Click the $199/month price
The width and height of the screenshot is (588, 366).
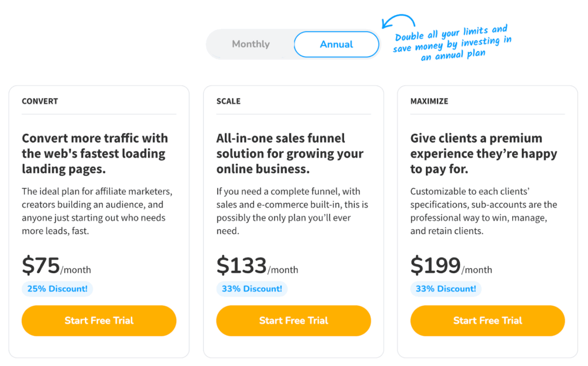pos(451,267)
